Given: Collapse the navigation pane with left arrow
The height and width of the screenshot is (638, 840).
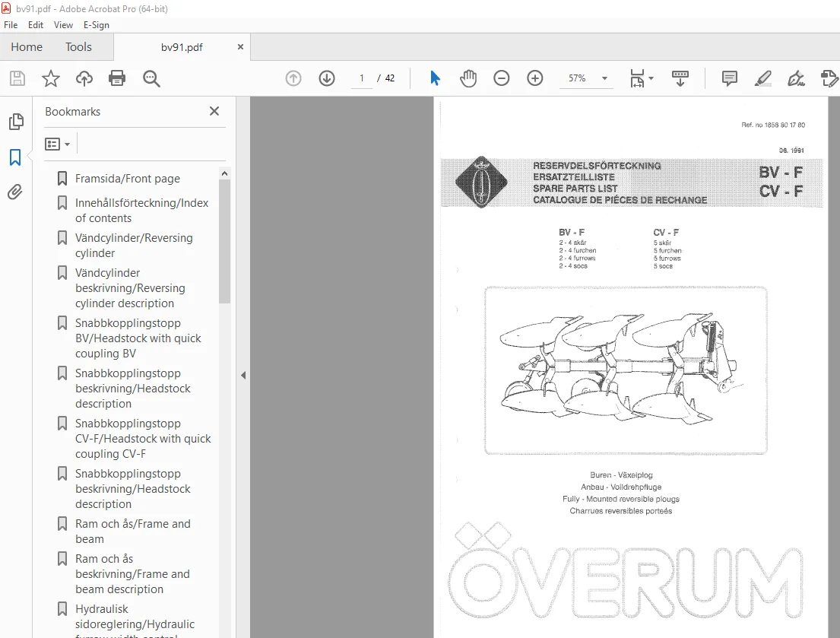Looking at the screenshot, I should [x=243, y=375].
